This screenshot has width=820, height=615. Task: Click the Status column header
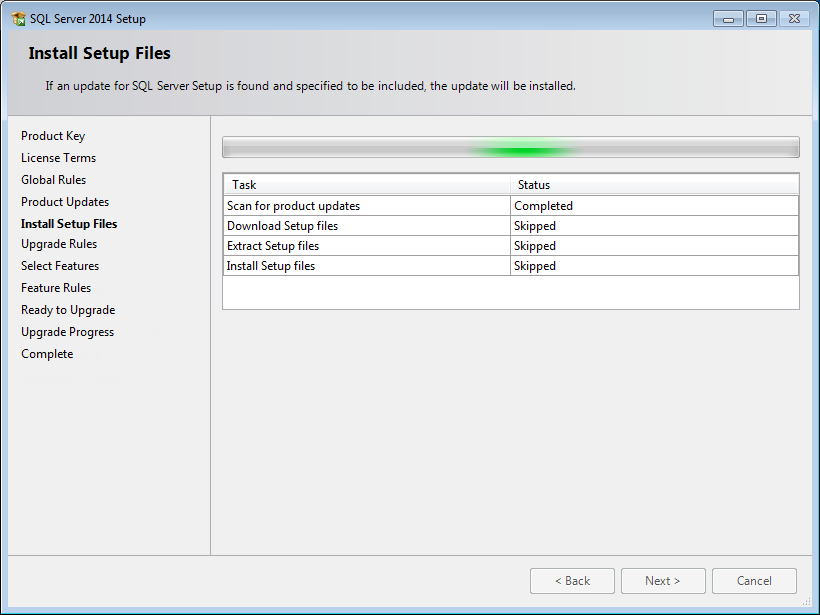point(654,185)
